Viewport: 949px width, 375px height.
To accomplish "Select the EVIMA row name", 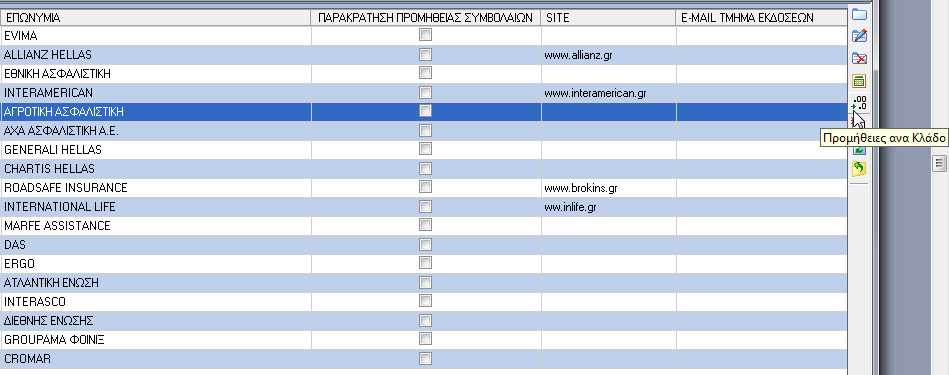I will [21, 36].
